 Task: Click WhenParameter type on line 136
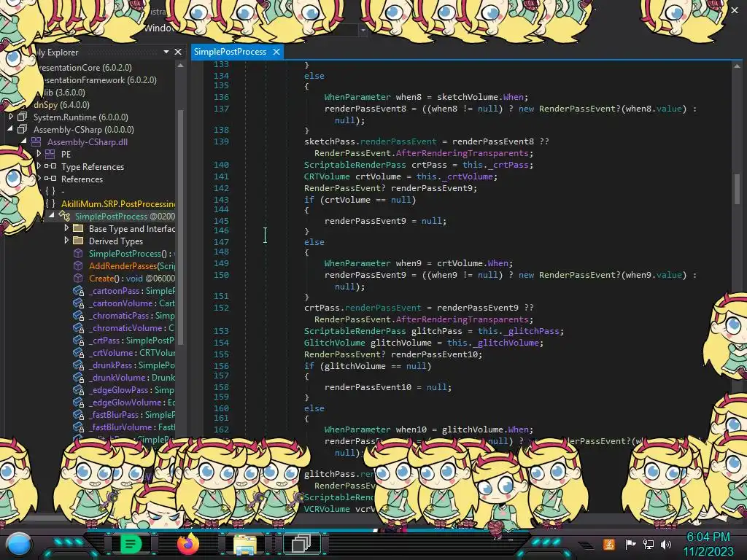(357, 97)
